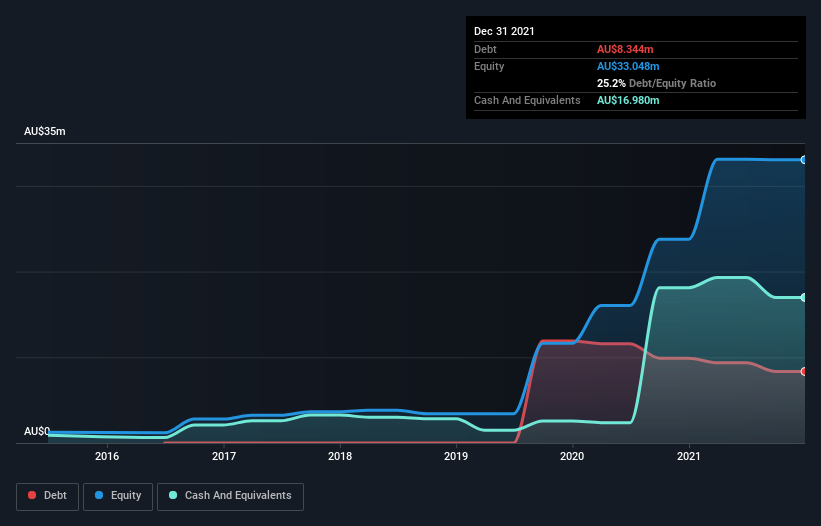Click the 2021 x-axis label

[x=689, y=456]
